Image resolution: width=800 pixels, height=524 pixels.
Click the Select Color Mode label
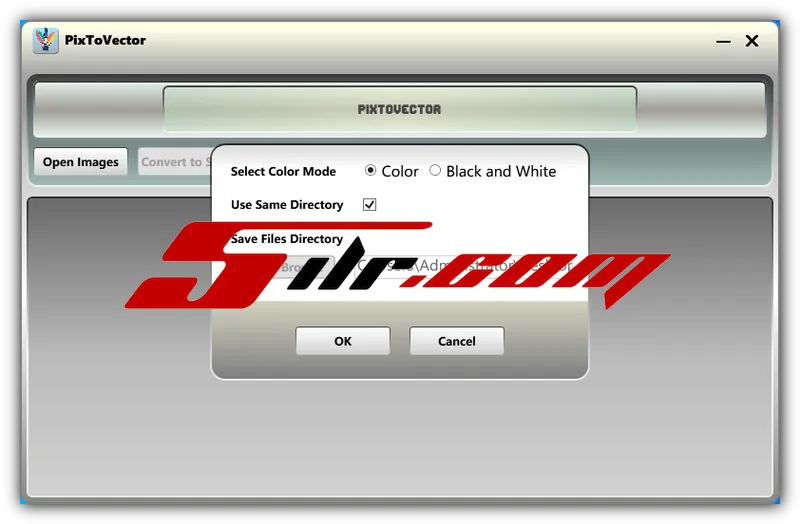point(283,171)
